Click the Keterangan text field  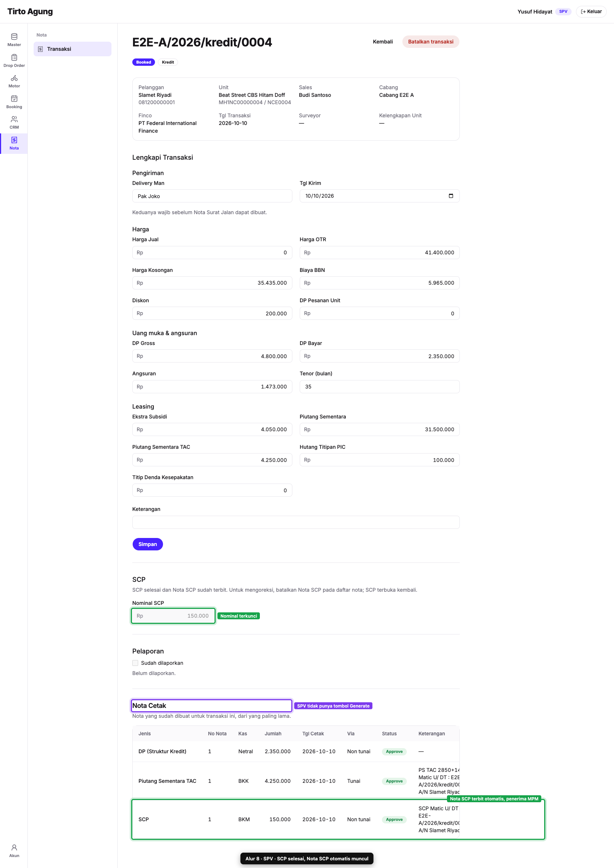(x=296, y=522)
